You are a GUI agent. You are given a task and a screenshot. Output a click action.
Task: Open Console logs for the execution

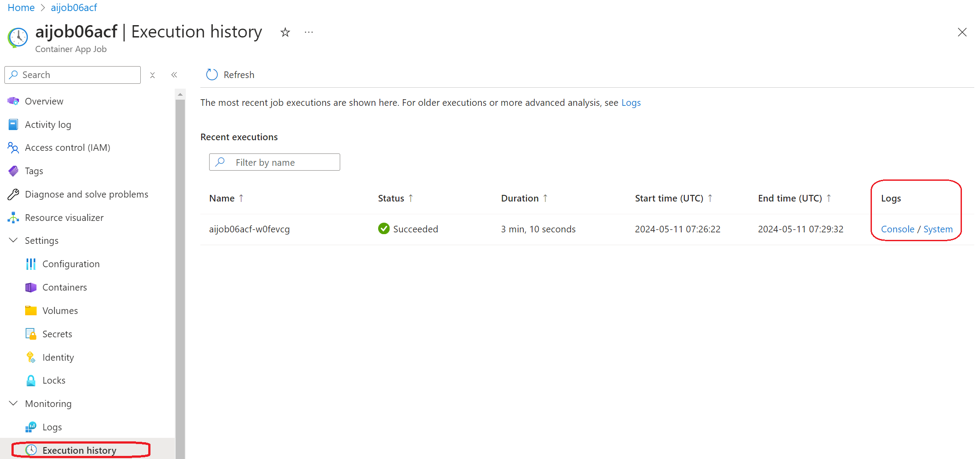pos(897,229)
